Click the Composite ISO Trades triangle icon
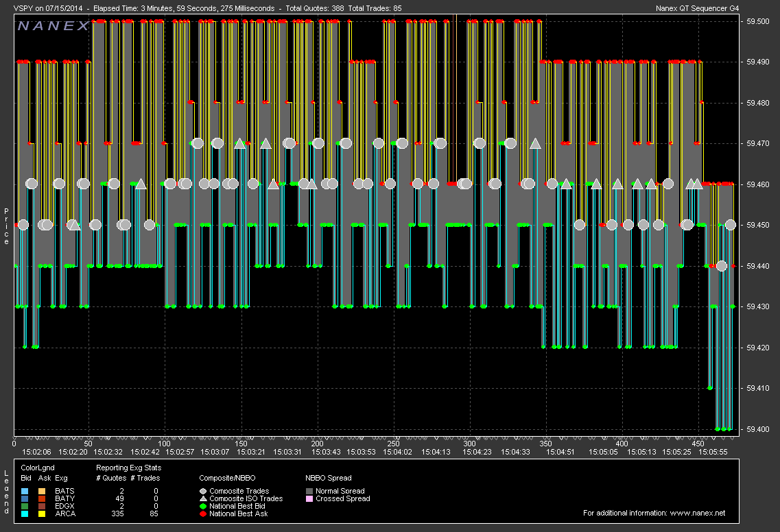 [x=203, y=498]
